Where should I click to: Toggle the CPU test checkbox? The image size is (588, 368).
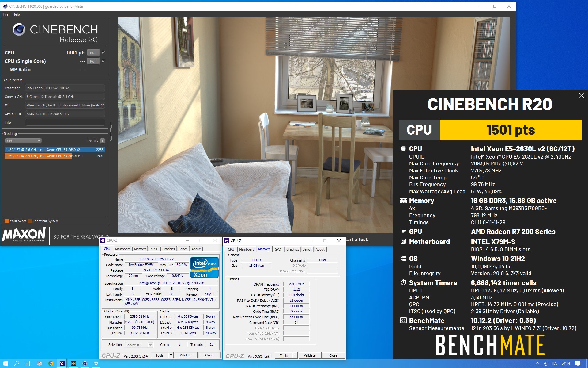click(x=104, y=52)
